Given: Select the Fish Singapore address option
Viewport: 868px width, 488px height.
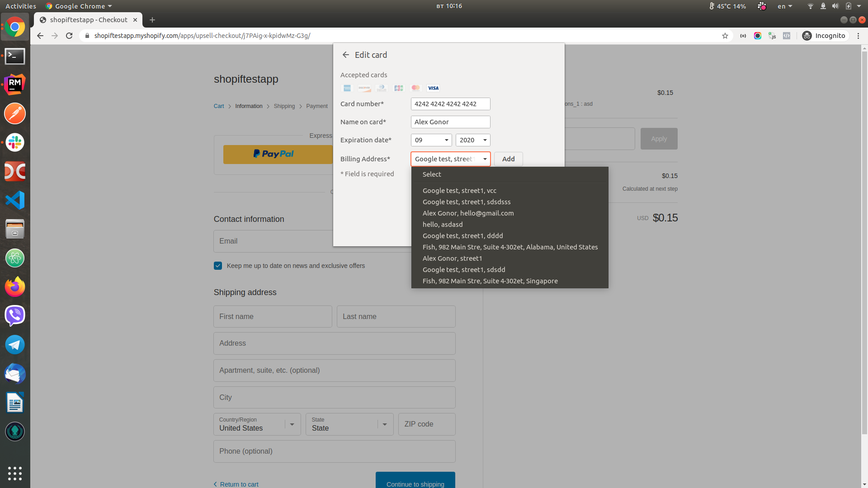Looking at the screenshot, I should pyautogui.click(x=510, y=281).
